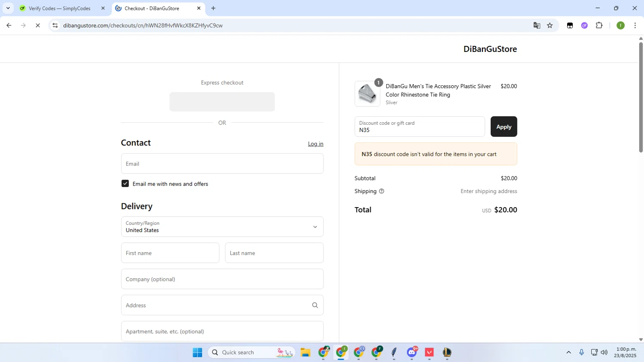This screenshot has width=644, height=362.
Task: Click the 'Sliver' variant text
Action: (391, 103)
